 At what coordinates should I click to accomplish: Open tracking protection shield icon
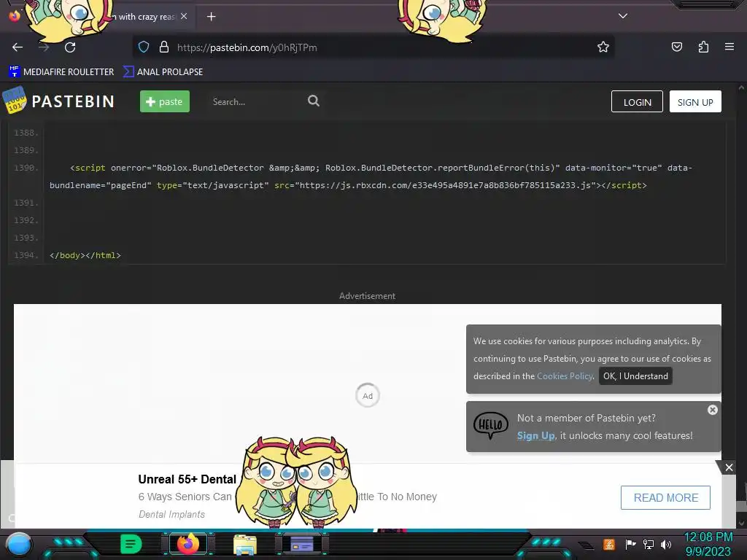(x=144, y=47)
